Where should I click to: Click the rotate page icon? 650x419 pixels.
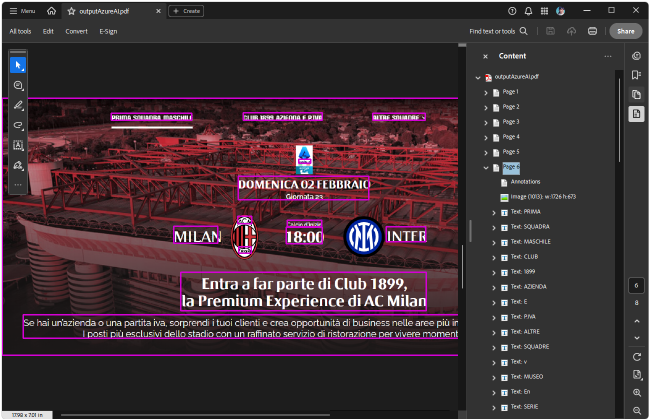pyautogui.click(x=637, y=357)
